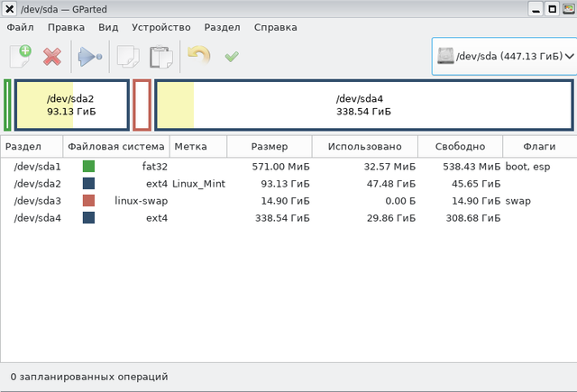This screenshot has height=392, width=577.
Task: Open the Справка menu
Action: pyautogui.click(x=276, y=28)
